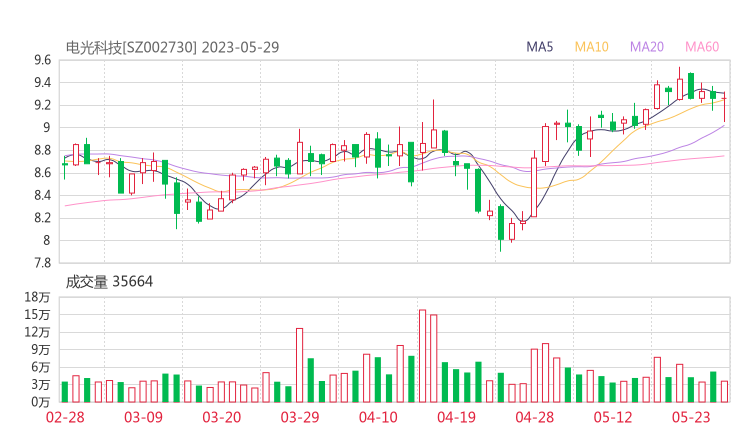This screenshot has width=740, height=440.
Task: Select the MA5 legend label
Action: pos(539,47)
